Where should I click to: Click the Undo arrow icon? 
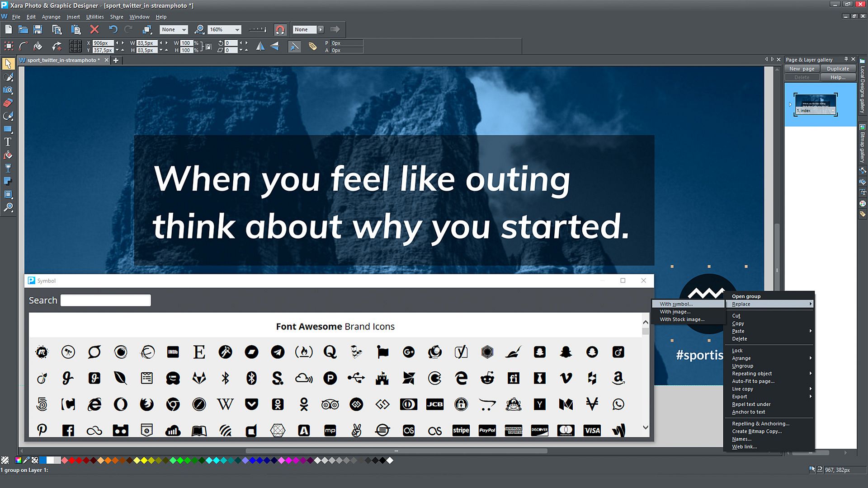[113, 30]
